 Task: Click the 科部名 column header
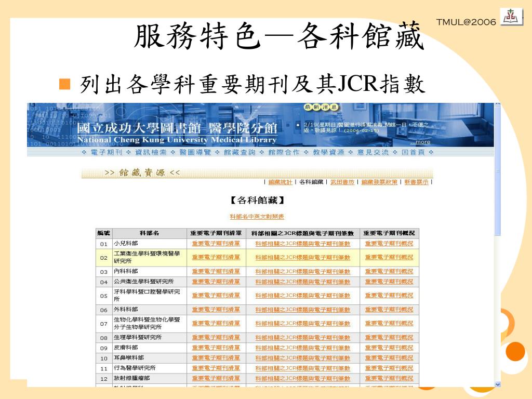coord(149,233)
